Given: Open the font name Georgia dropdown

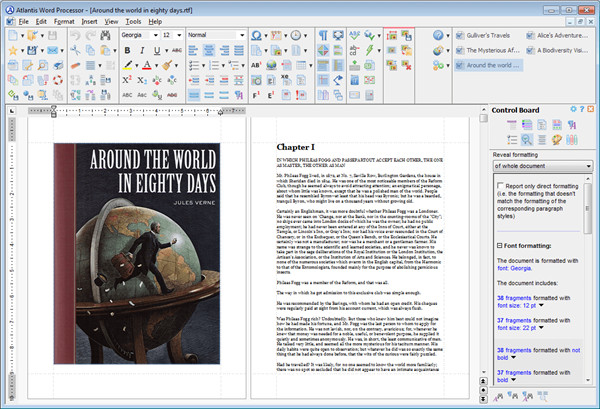Looking at the screenshot, I should coord(156,35).
